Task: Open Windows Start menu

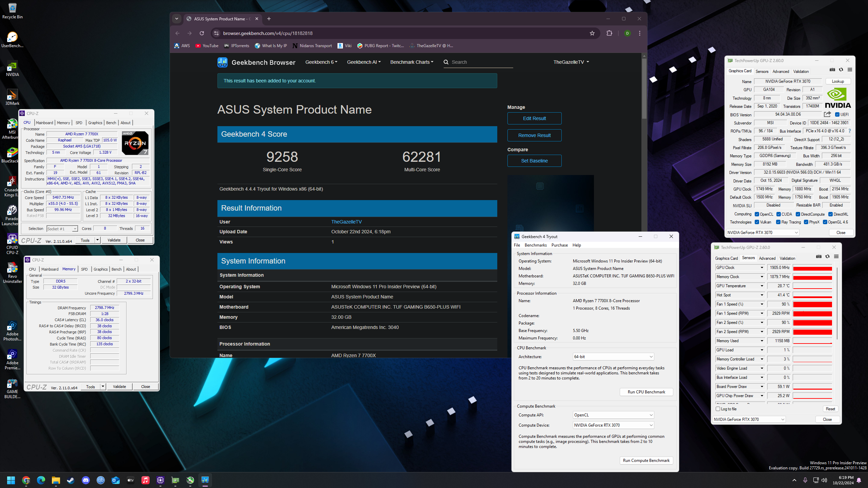Action: click(x=11, y=480)
